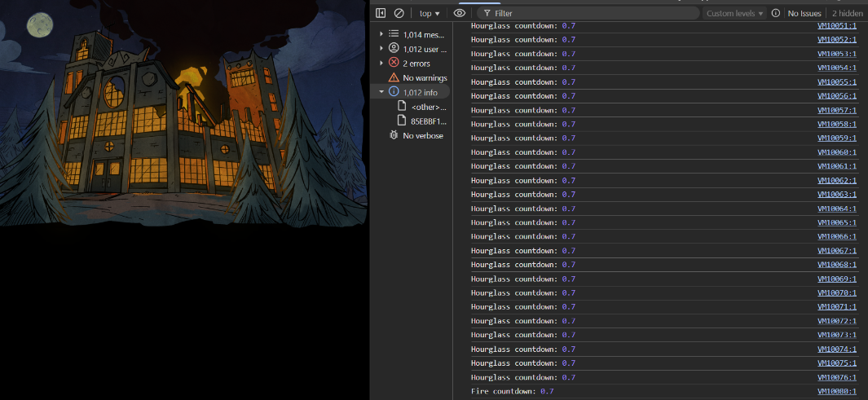The image size is (868, 400).
Task: Open the 'top' JavaScript context dropdown
Action: click(429, 13)
